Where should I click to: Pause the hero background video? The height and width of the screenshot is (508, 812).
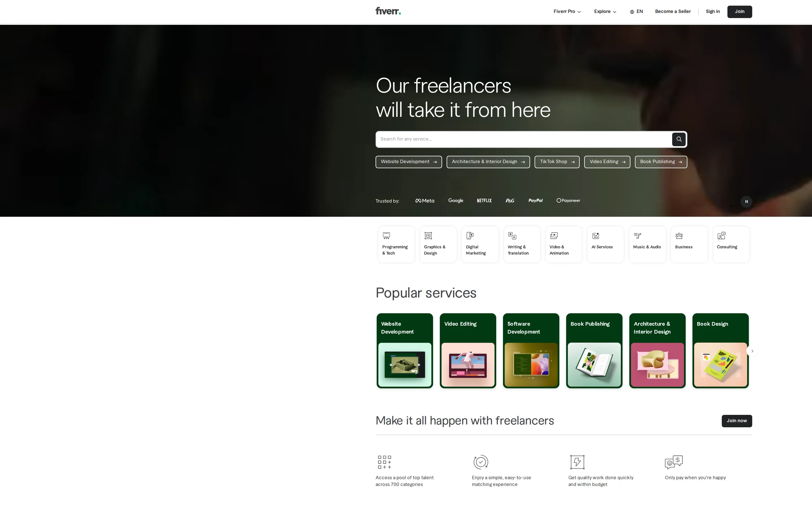746,202
